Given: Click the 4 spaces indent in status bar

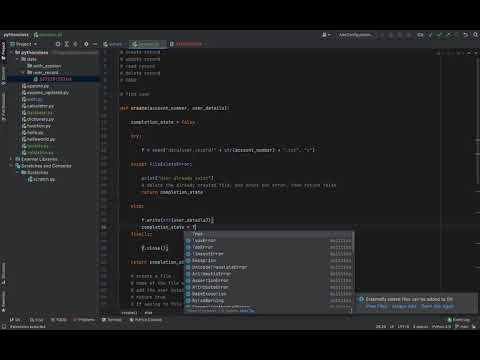Looking at the screenshot, I should coord(420,327).
